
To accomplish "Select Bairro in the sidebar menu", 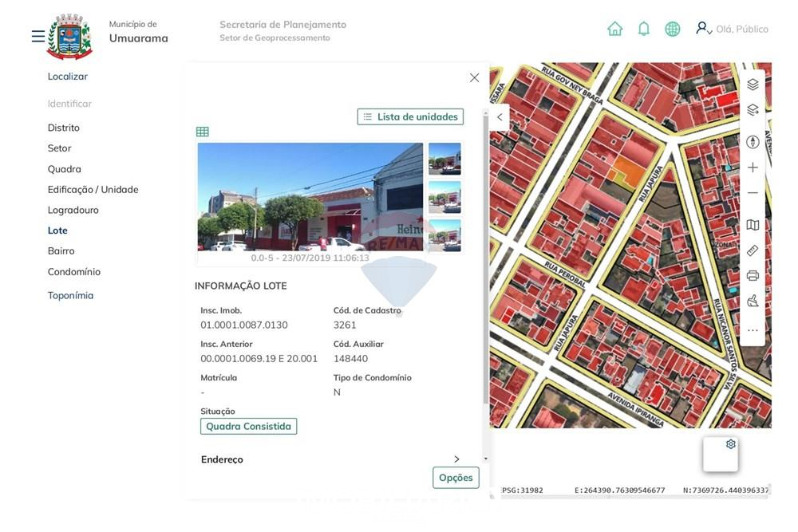I will pyautogui.click(x=61, y=251).
